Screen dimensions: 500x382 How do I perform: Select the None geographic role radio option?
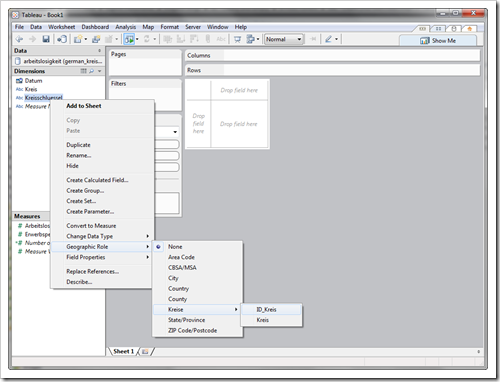point(158,247)
